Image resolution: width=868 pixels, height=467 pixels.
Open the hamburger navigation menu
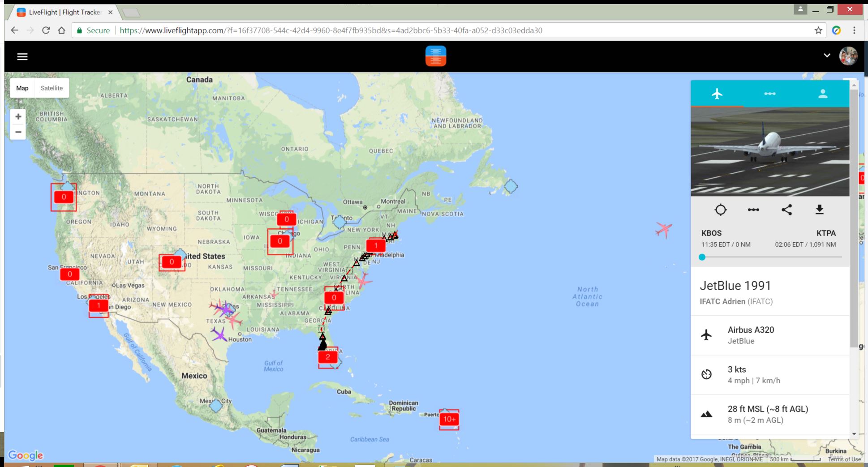click(22, 56)
